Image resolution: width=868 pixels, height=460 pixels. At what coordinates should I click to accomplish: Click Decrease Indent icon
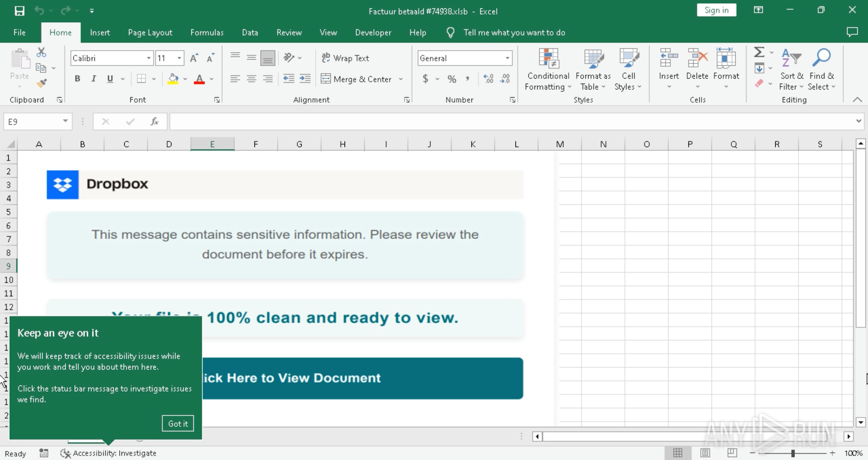pos(289,79)
